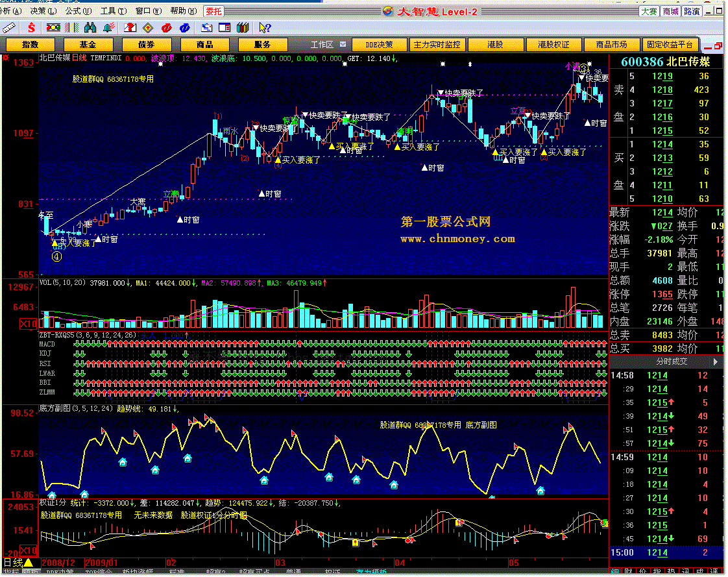Click the 2008/12 date marker on timeline

pos(58,563)
